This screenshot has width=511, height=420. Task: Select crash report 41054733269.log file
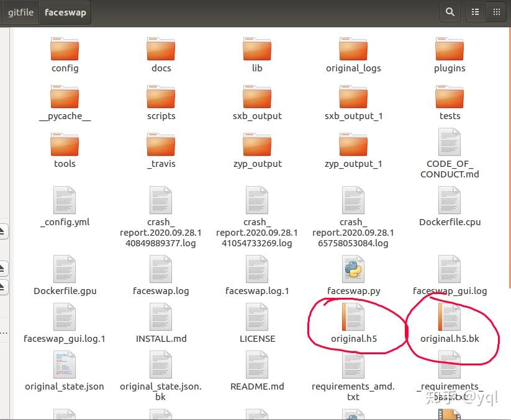point(257,200)
